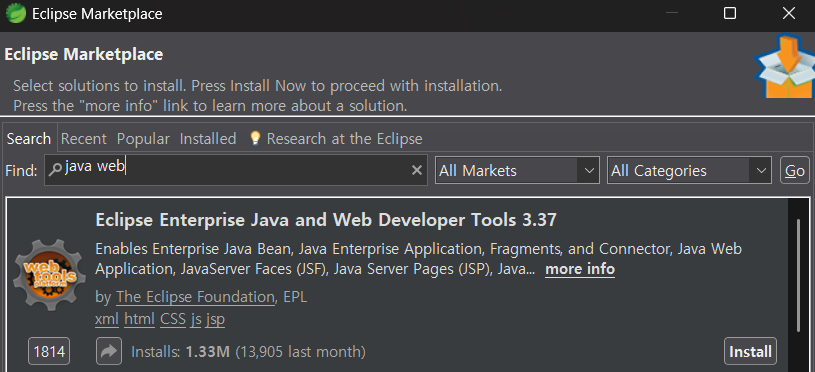Switch to the Installed tab
Viewport: 815px width, 372px height.
click(207, 139)
